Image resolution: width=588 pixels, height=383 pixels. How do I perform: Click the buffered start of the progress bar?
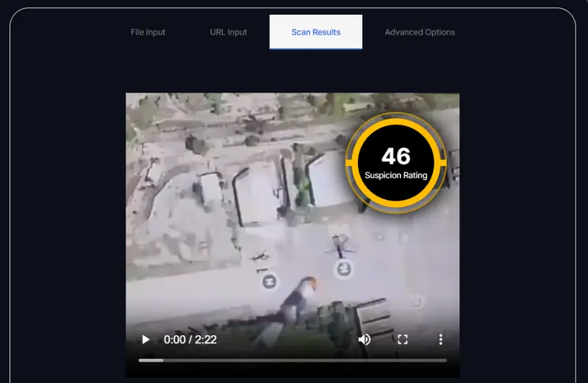point(151,360)
